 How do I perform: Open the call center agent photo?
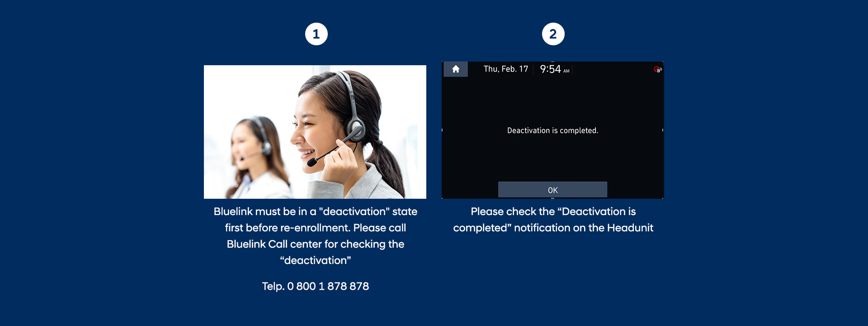(x=315, y=132)
